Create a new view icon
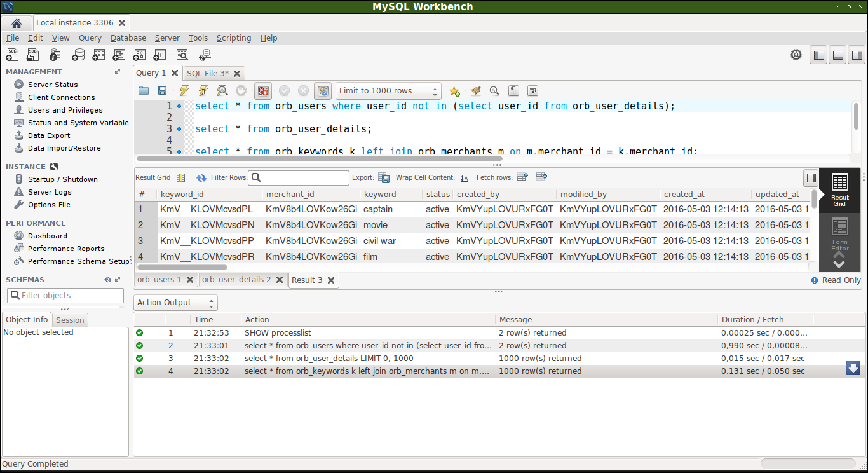The height and width of the screenshot is (473, 868). [x=119, y=55]
